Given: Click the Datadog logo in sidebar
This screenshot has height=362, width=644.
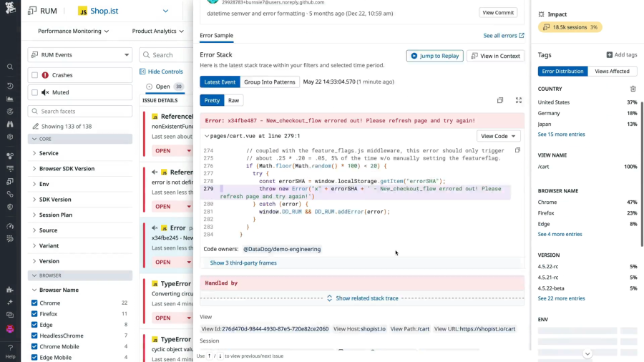Looking at the screenshot, I should tap(10, 7).
